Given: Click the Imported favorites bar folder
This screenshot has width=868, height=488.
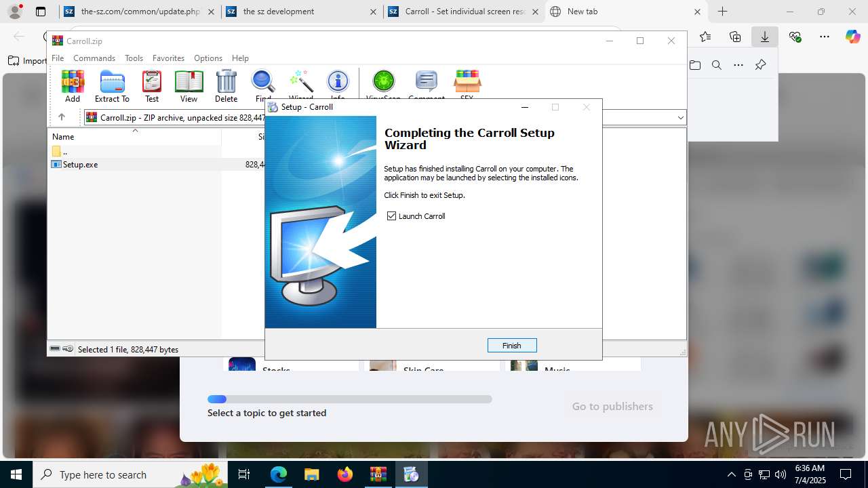Looking at the screenshot, I should pos(28,61).
